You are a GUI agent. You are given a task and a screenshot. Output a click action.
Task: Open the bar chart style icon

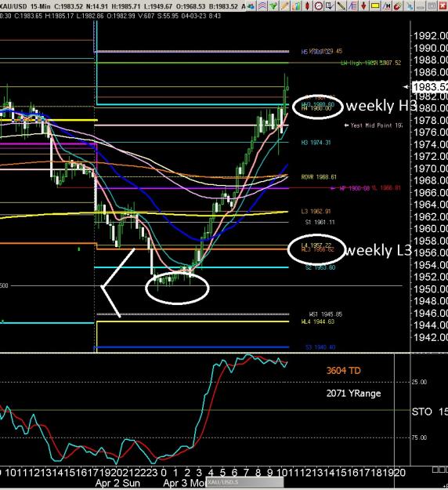(296, 5)
